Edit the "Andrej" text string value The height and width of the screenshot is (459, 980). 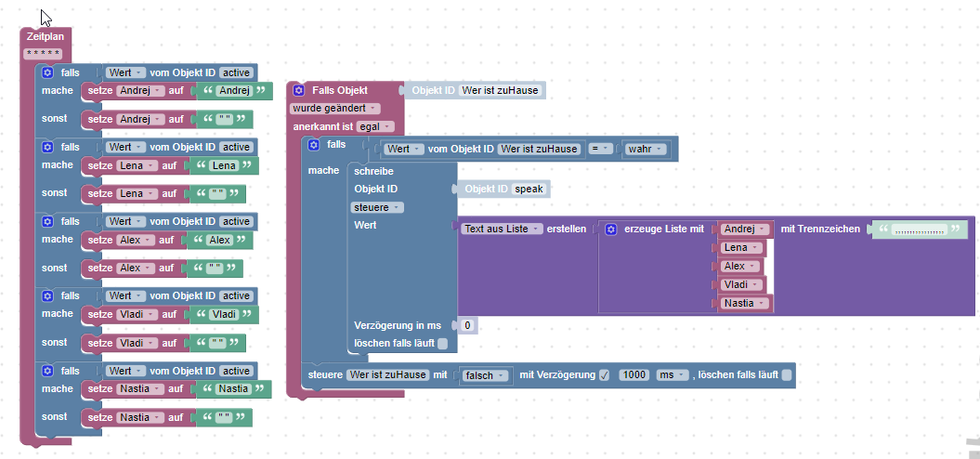[x=234, y=91]
